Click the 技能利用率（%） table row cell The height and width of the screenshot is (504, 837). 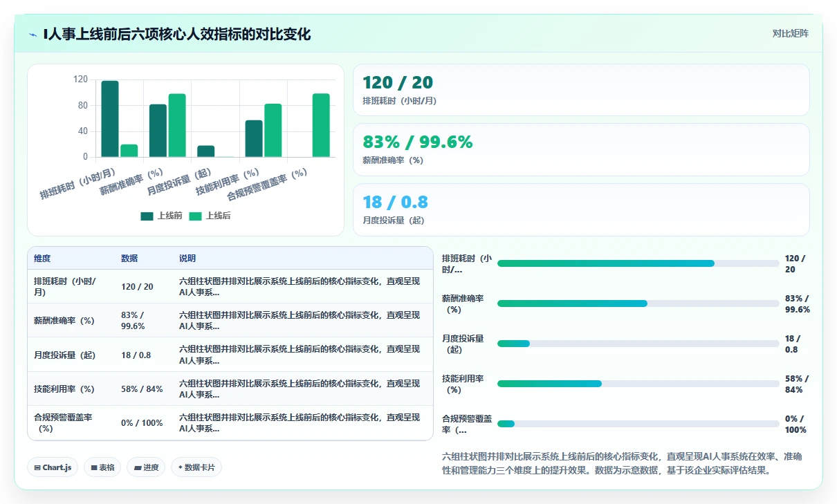click(71, 389)
